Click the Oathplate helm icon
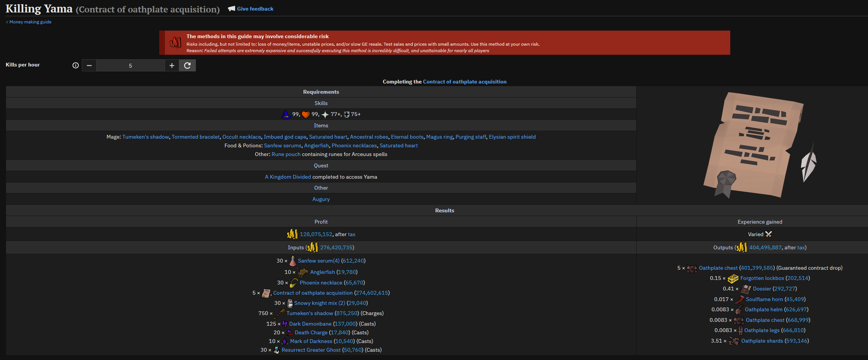This screenshot has height=360, width=868. click(x=739, y=310)
